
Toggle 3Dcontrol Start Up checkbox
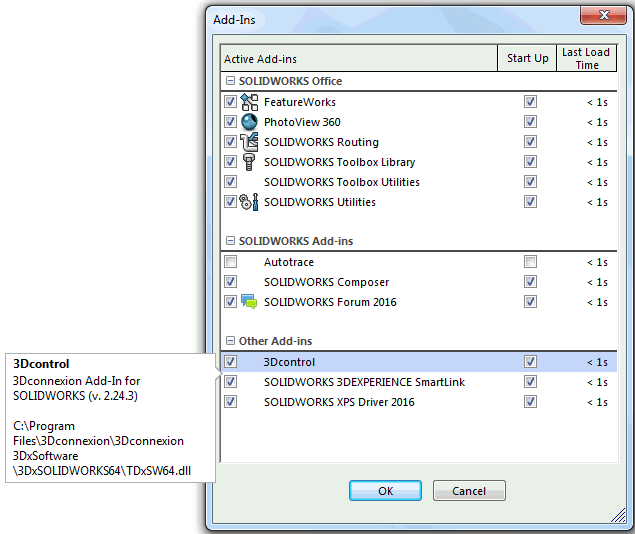point(530,362)
